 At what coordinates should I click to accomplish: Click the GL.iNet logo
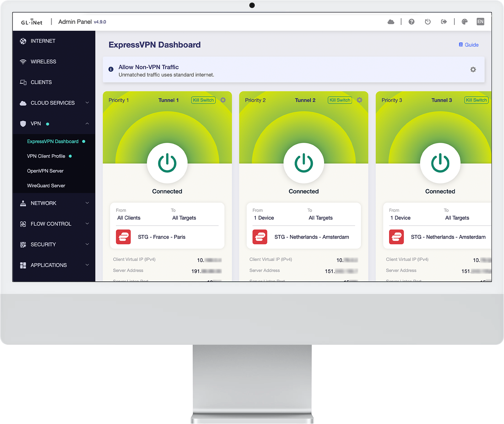32,22
